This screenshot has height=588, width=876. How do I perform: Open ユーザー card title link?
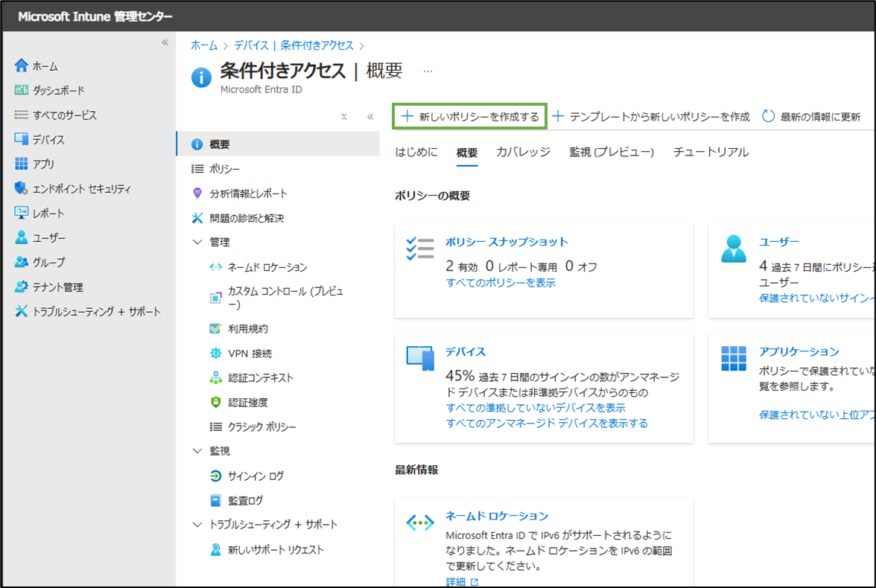tap(779, 242)
